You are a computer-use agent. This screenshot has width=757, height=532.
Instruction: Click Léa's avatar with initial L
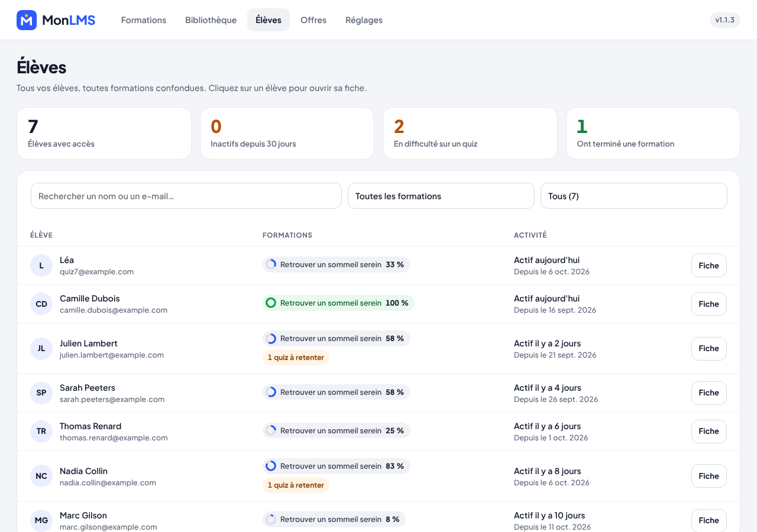pyautogui.click(x=41, y=265)
